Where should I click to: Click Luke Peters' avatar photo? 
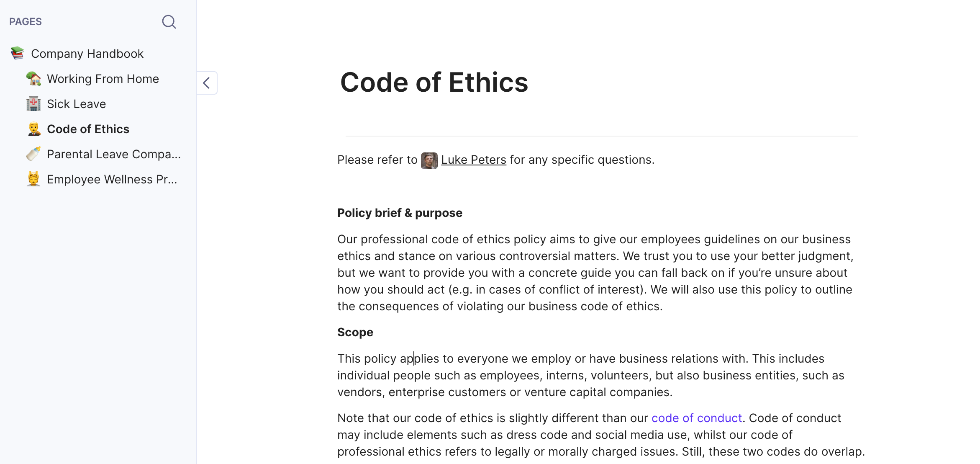point(429,160)
